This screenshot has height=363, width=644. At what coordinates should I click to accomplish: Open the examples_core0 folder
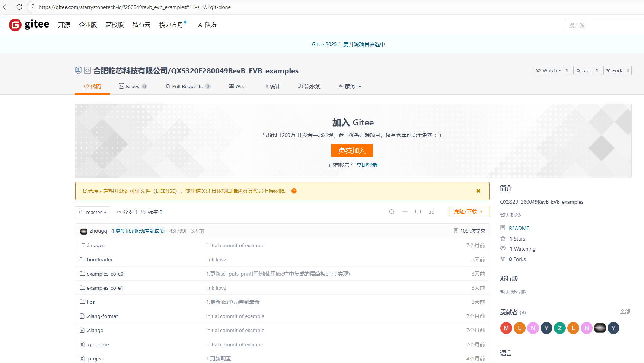click(105, 274)
